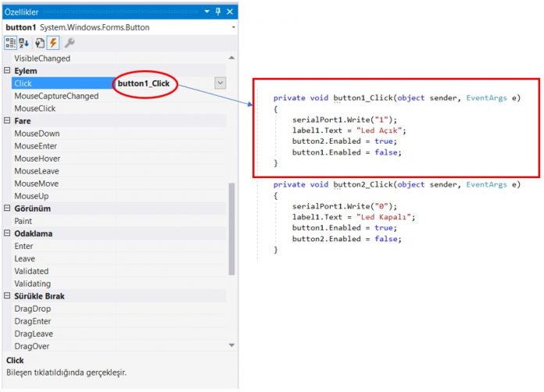The height and width of the screenshot is (392, 544).
Task: Click the scrollbar down arrow
Action: point(231,345)
